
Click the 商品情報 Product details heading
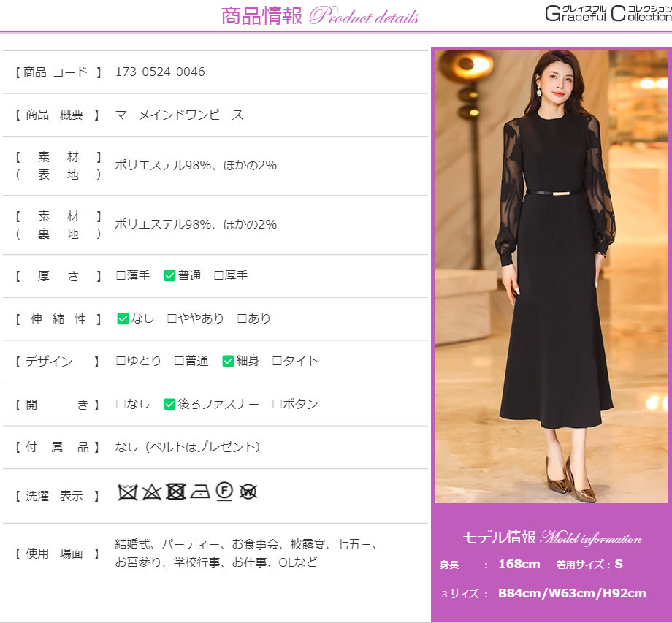click(x=320, y=16)
